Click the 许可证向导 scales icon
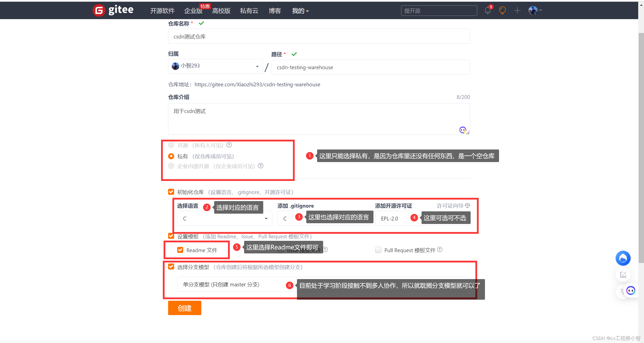 pos(468,206)
